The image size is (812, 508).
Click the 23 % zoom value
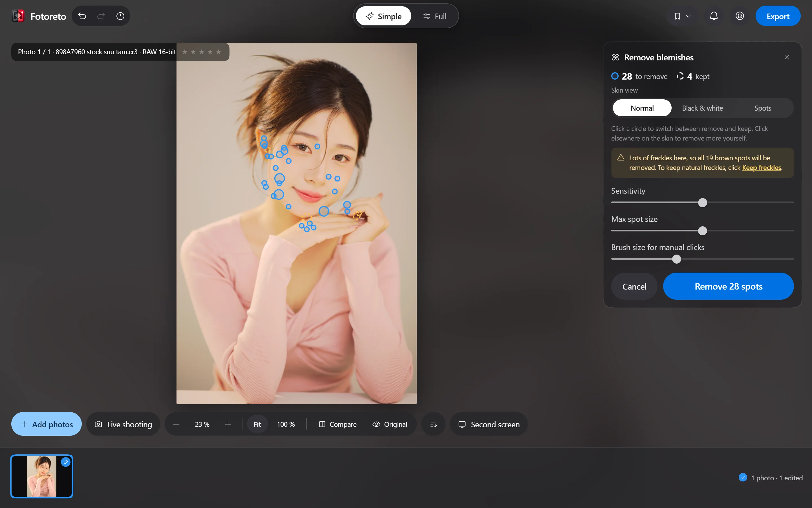point(202,424)
